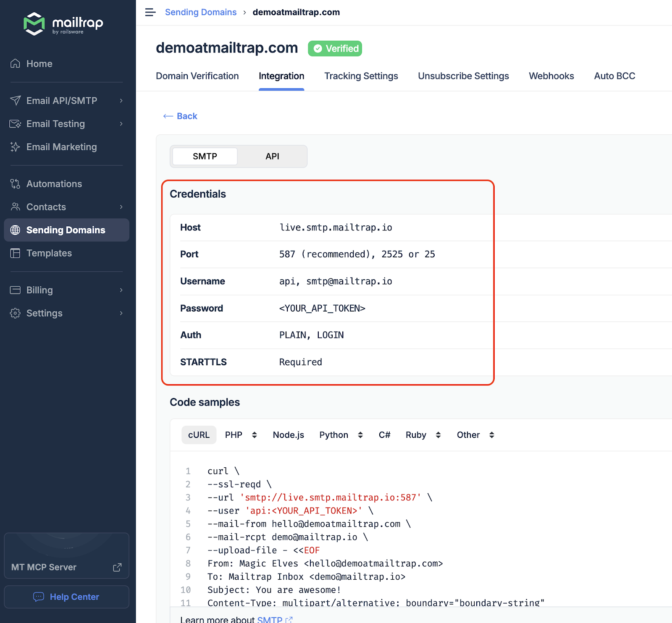This screenshot has width=672, height=623.
Task: Click the Settings gear icon
Action: [15, 313]
